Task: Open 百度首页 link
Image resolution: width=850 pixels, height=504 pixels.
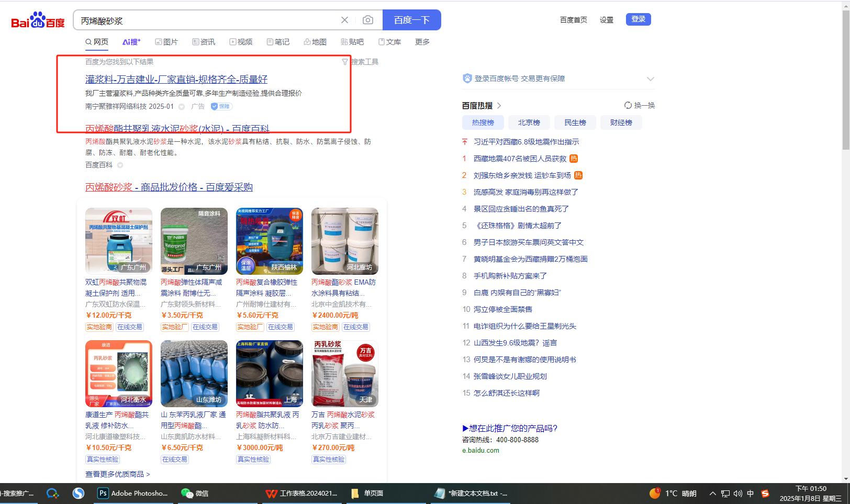Action: [x=574, y=20]
